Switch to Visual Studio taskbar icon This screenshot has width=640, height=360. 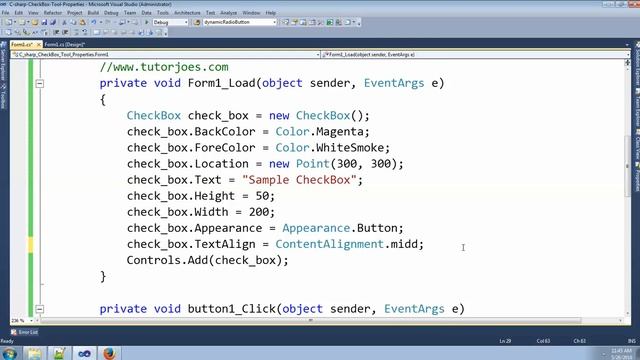84,353
